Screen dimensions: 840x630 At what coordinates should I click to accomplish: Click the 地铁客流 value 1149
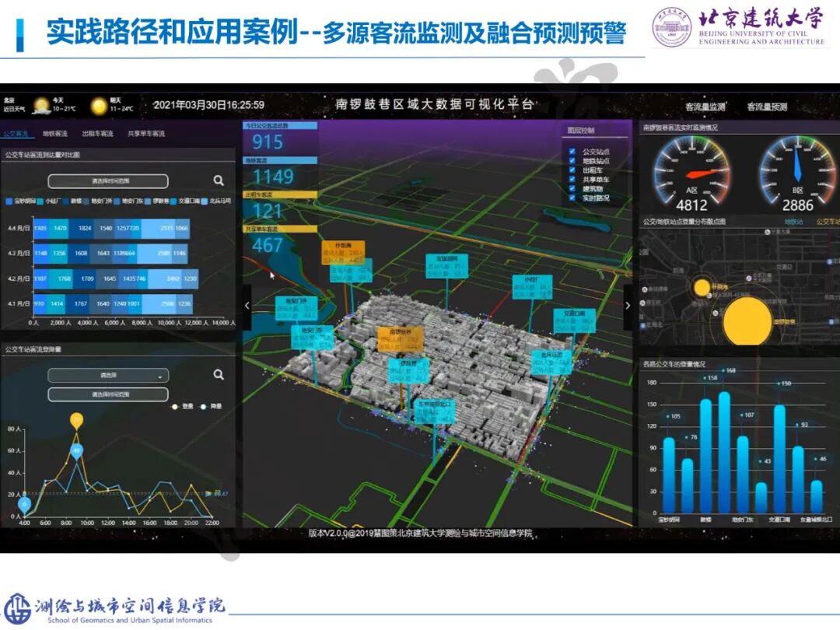[273, 177]
